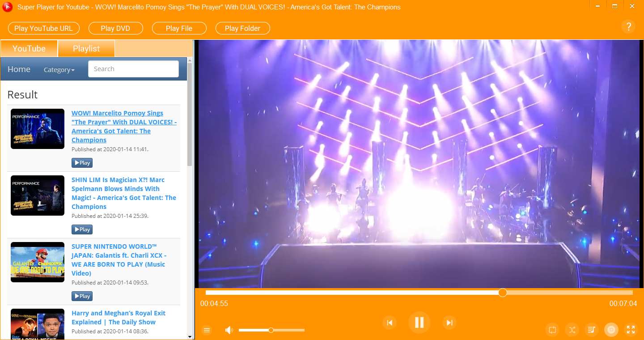Expand the Category dropdown
The width and height of the screenshot is (644, 340).
(59, 70)
